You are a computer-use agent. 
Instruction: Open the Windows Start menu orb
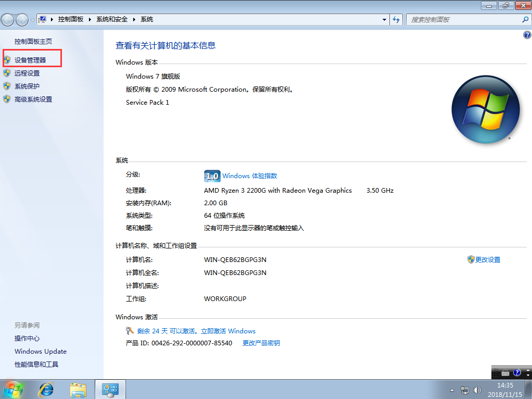point(13,389)
